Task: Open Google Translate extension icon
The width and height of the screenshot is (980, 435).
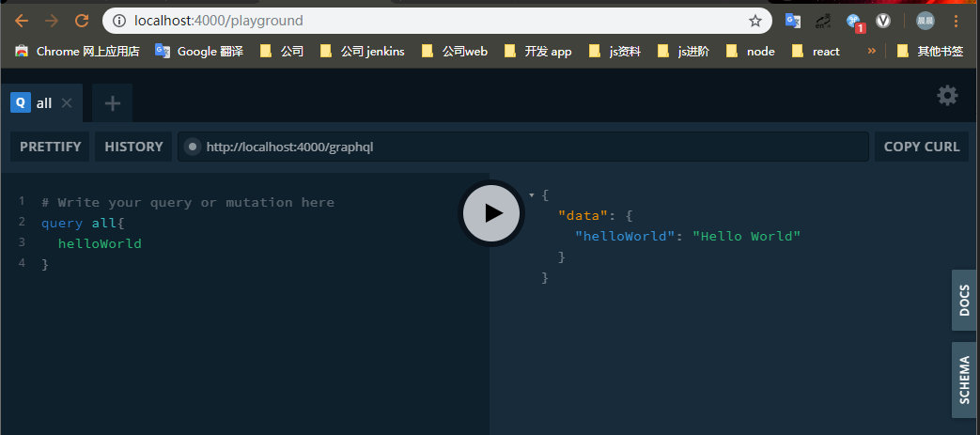Action: [793, 21]
